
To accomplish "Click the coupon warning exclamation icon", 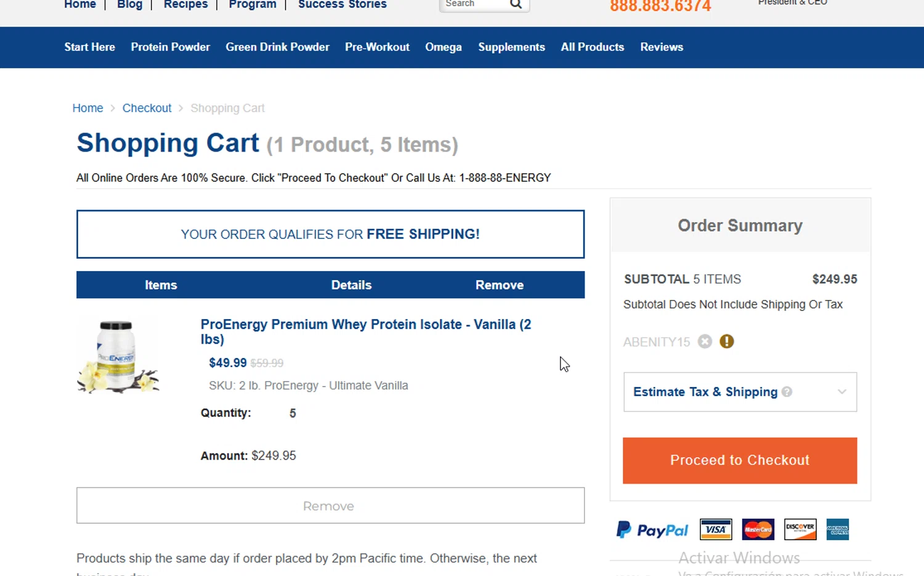I will pos(727,341).
